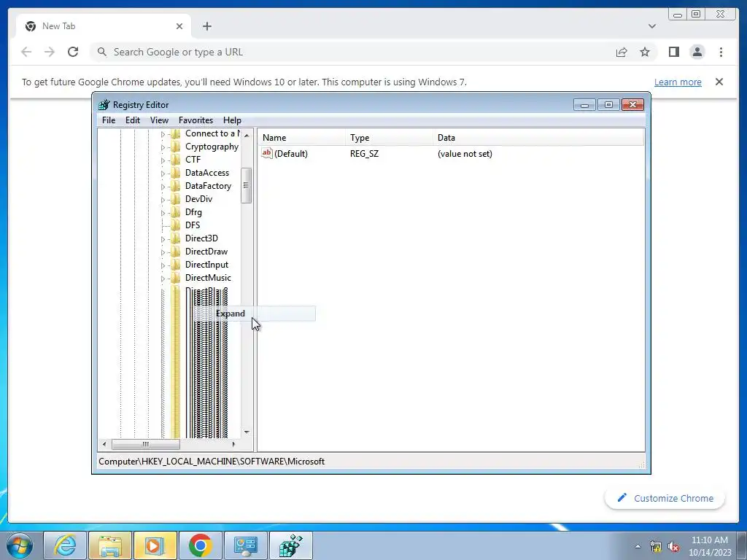The height and width of the screenshot is (560, 747).
Task: Open the Windows Start menu
Action: point(20,545)
